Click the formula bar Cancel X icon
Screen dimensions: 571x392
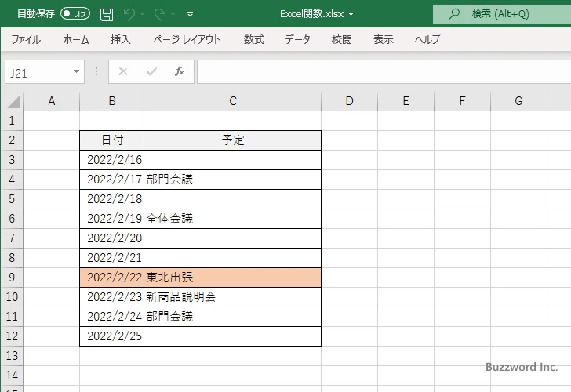point(123,71)
